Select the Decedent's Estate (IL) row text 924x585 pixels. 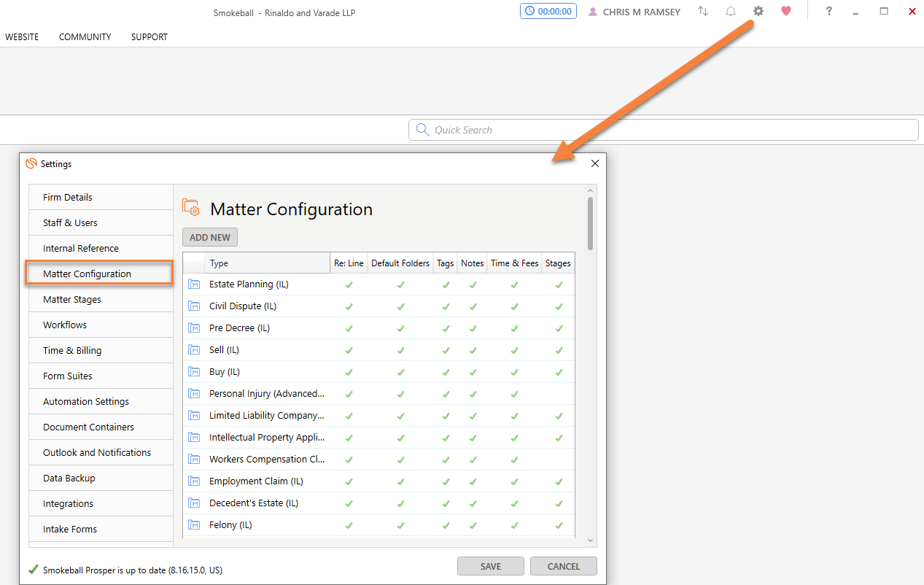pos(254,503)
